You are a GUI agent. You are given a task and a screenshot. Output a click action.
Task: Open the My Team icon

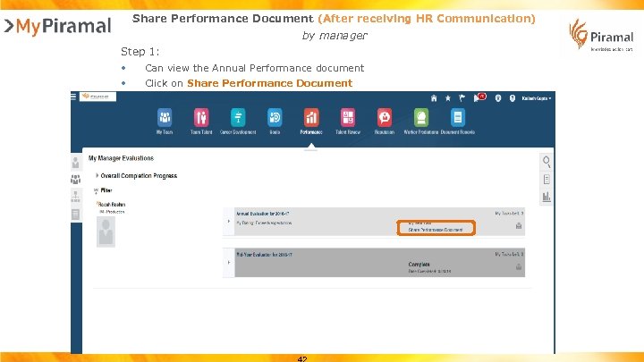point(165,118)
